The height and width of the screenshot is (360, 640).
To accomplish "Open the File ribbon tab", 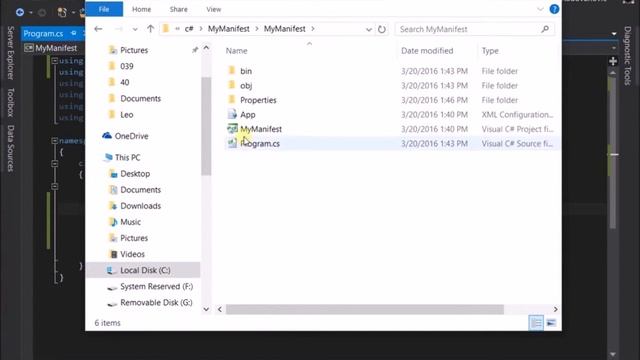I will pos(104,9).
